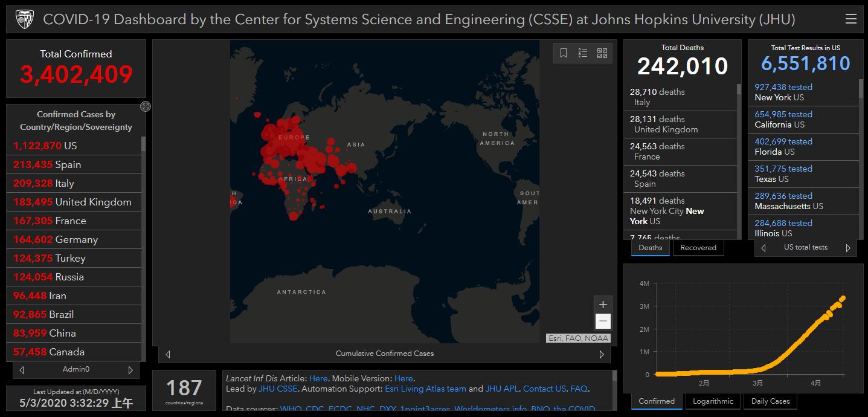Go to next Admin level arrow
Image resolution: width=868 pixels, height=417 pixels.
130,370
